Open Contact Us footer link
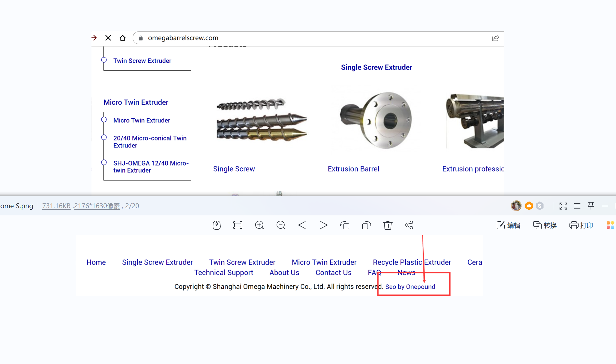Viewport: 616px width, 364px height. pos(333,273)
